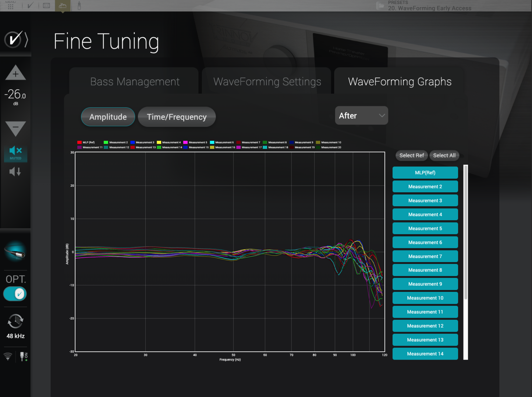Open the speaker layout screen icon

[46, 6]
